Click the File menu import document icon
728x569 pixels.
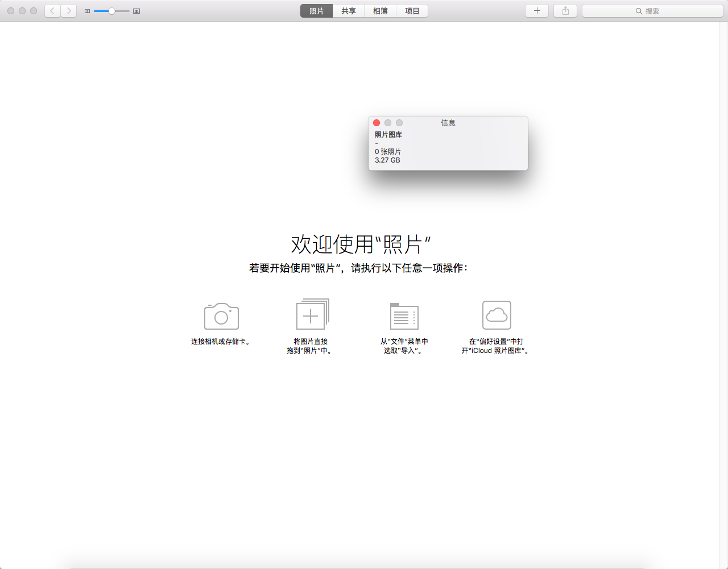point(404,316)
